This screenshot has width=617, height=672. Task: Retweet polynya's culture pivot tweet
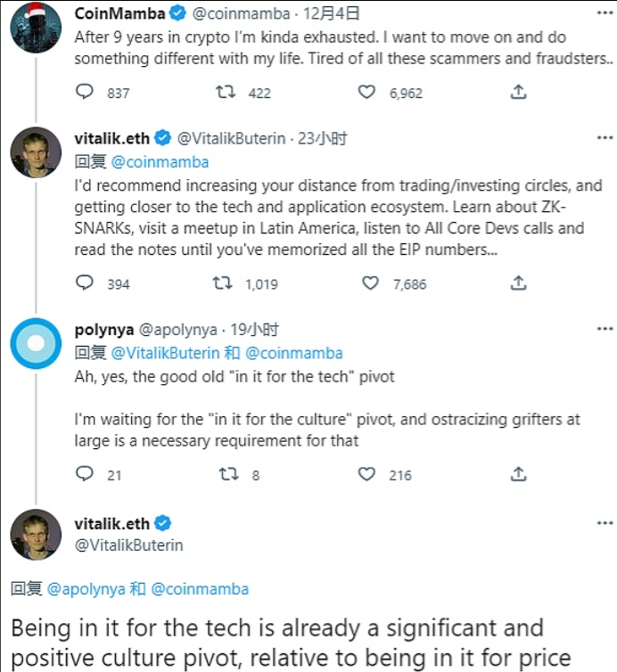[227, 474]
